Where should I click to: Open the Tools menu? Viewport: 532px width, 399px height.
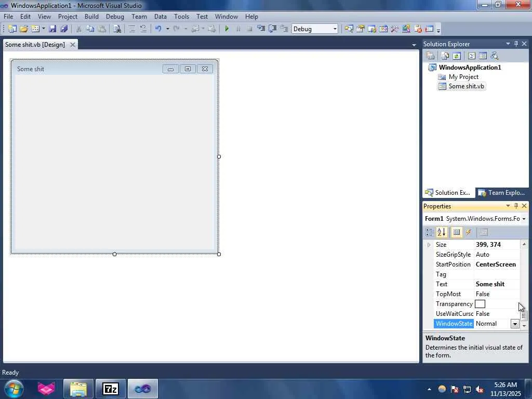point(181,16)
